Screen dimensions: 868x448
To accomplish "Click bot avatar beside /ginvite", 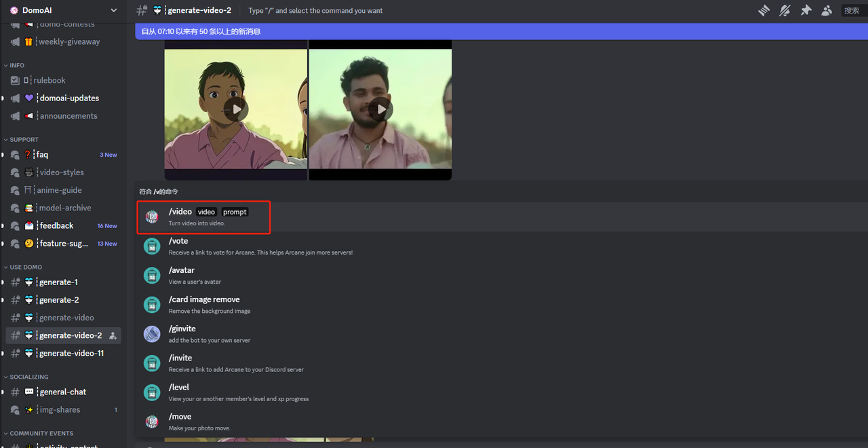I will pos(152,334).
